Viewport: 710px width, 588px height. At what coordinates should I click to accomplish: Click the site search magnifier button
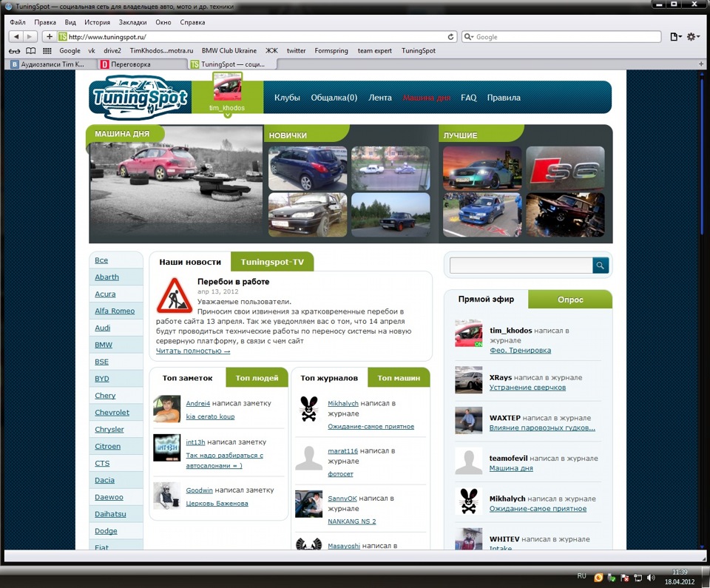(x=601, y=266)
